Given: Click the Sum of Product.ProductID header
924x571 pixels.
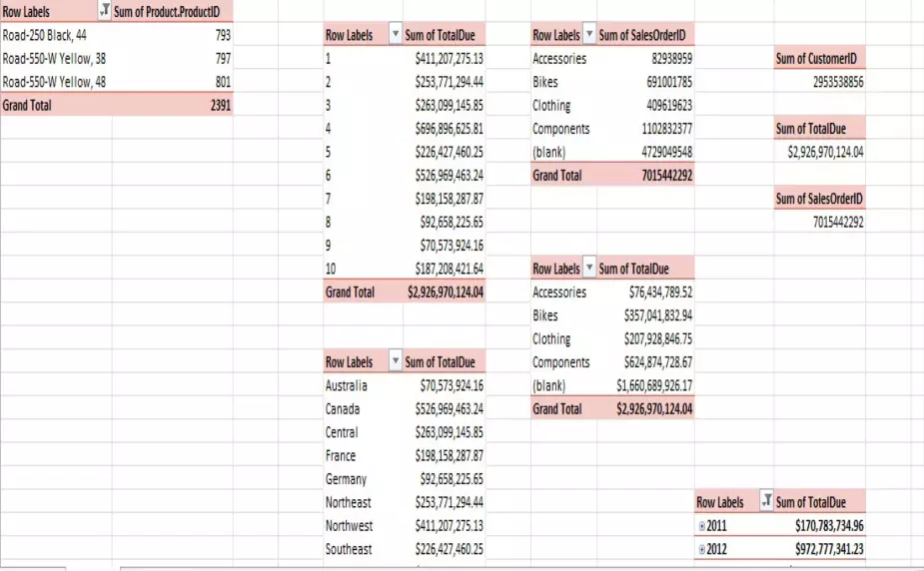Looking at the screenshot, I should pos(167,11).
